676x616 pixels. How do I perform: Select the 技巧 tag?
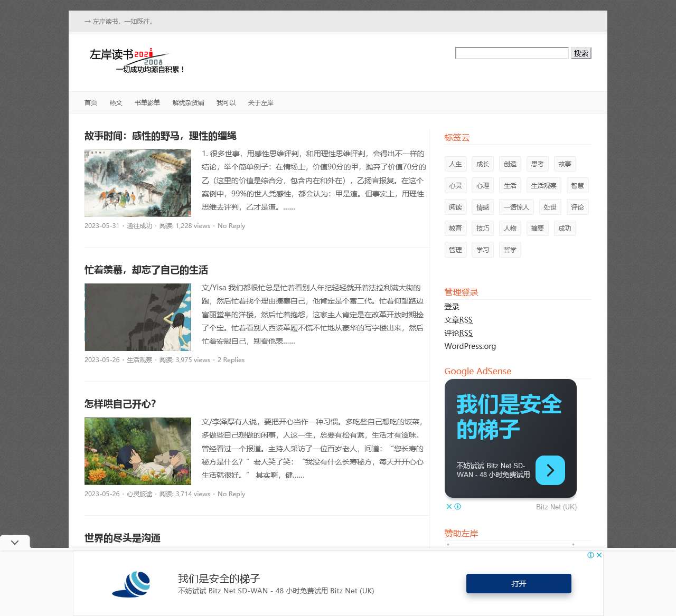483,228
